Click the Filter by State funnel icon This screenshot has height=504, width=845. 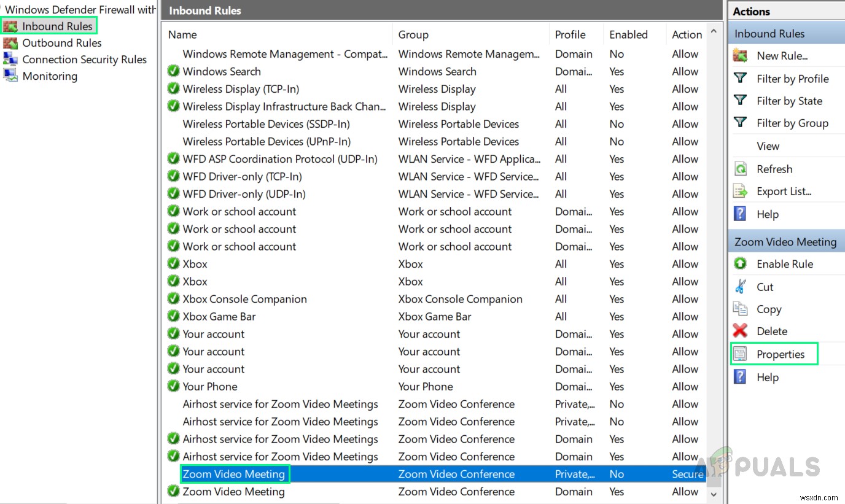[x=741, y=100]
